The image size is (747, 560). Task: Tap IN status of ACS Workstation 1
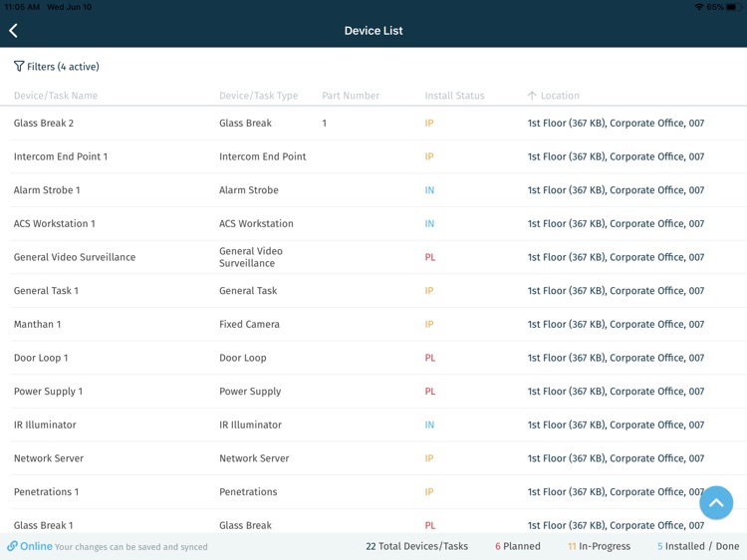[x=429, y=223]
